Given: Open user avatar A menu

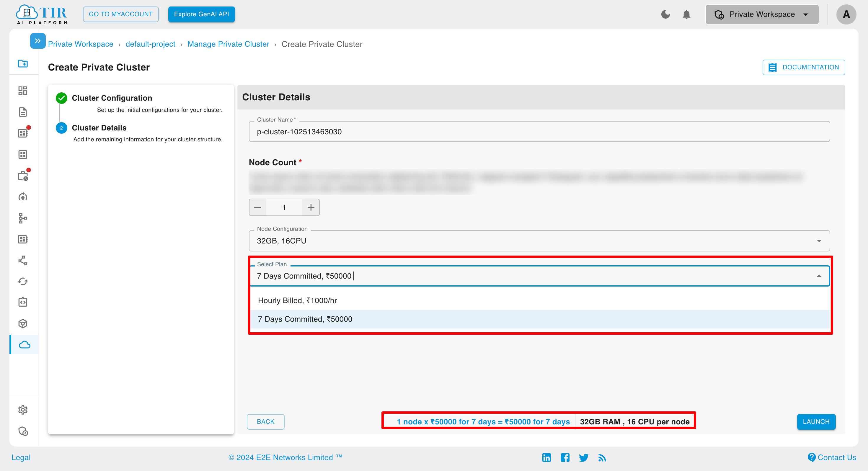Looking at the screenshot, I should click(846, 14).
